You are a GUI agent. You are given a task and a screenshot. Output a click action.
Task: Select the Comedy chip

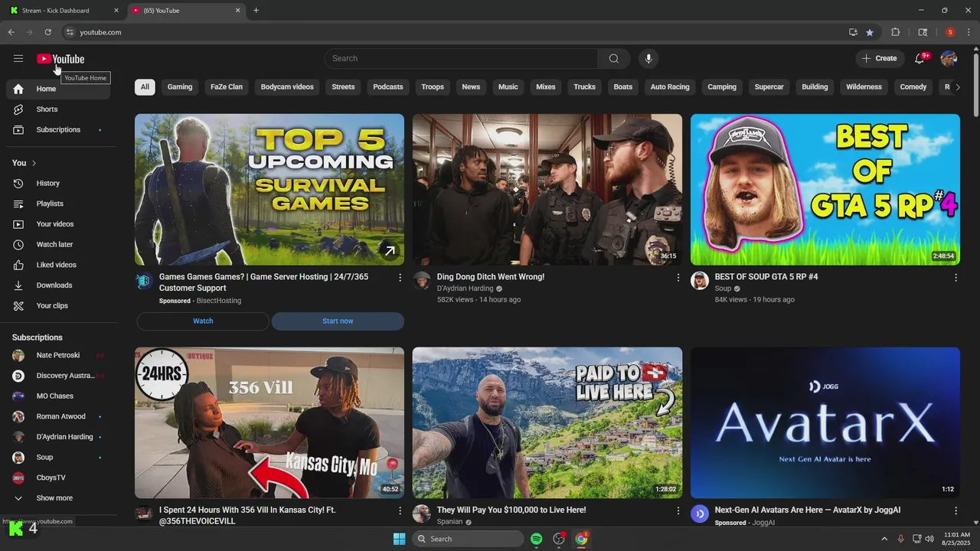point(913,87)
